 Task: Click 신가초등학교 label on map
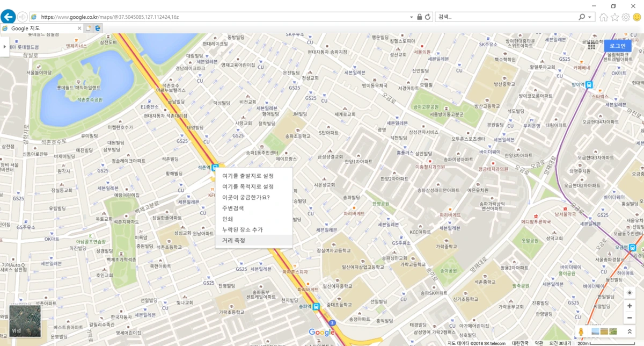(466, 299)
